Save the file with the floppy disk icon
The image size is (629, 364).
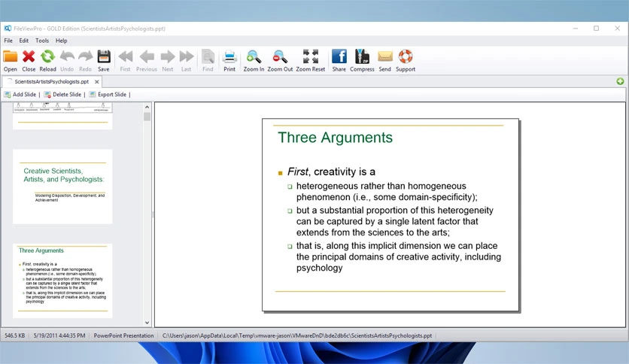coord(104,57)
